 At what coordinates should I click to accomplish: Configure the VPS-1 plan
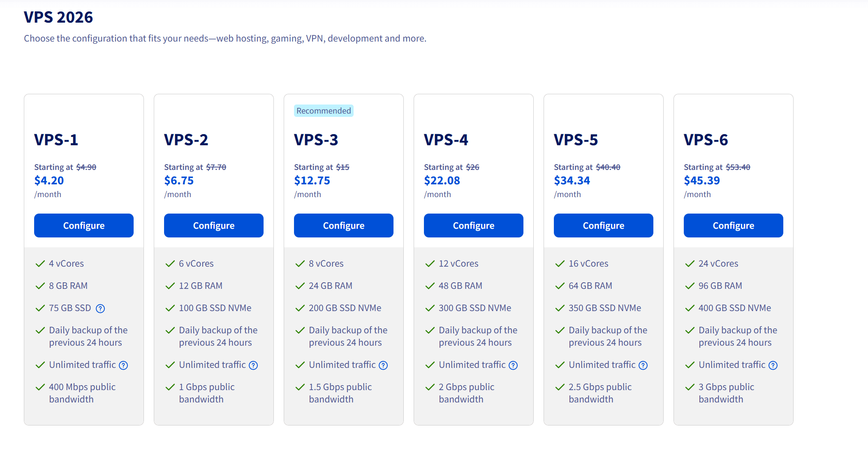pos(84,226)
